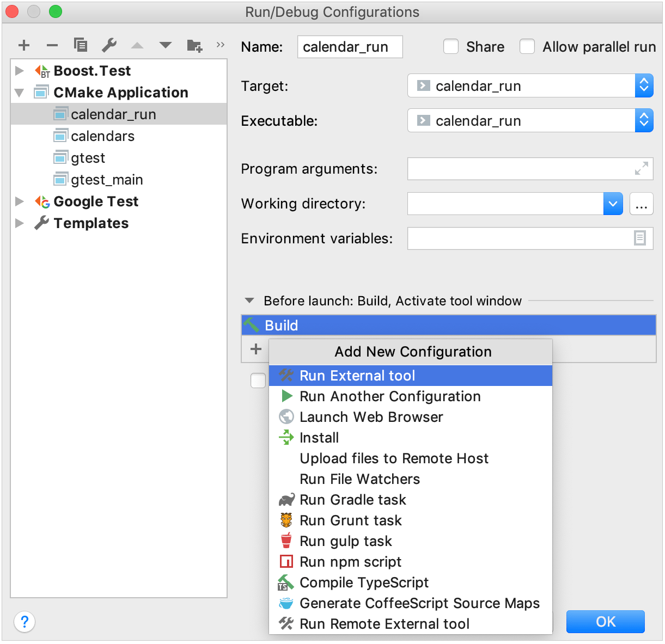Select Run External tool from the menu
Viewport: 665px width, 644px height.
tap(357, 375)
